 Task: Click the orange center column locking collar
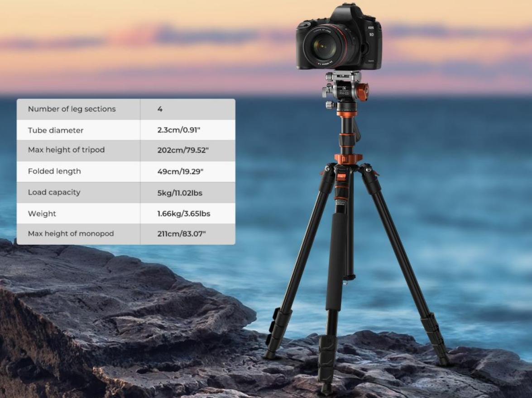[348, 159]
